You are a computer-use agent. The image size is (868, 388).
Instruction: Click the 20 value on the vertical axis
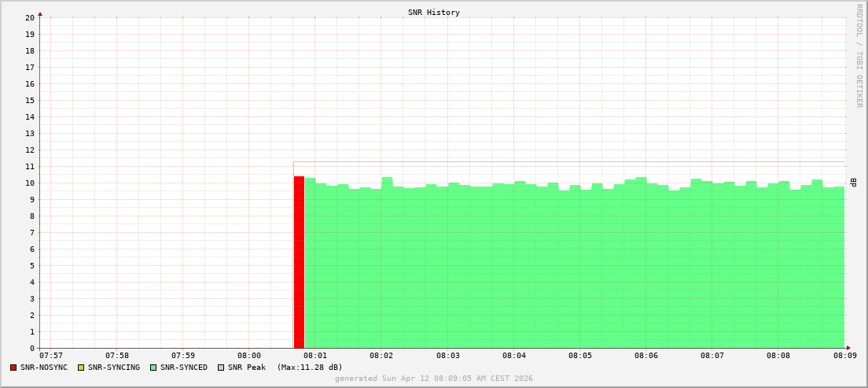30,17
